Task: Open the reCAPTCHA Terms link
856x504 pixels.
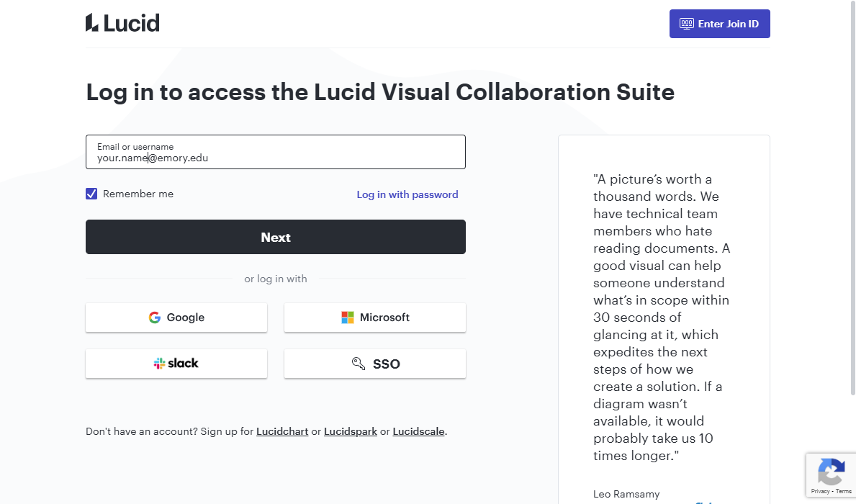Action: pyautogui.click(x=844, y=492)
